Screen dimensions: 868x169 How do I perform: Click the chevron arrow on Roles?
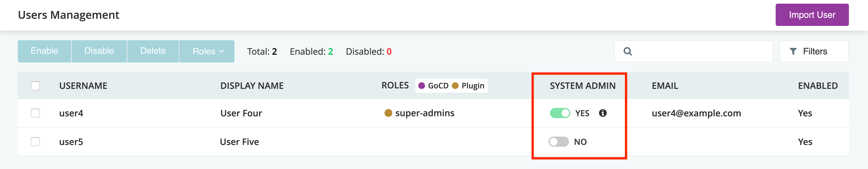(221, 52)
